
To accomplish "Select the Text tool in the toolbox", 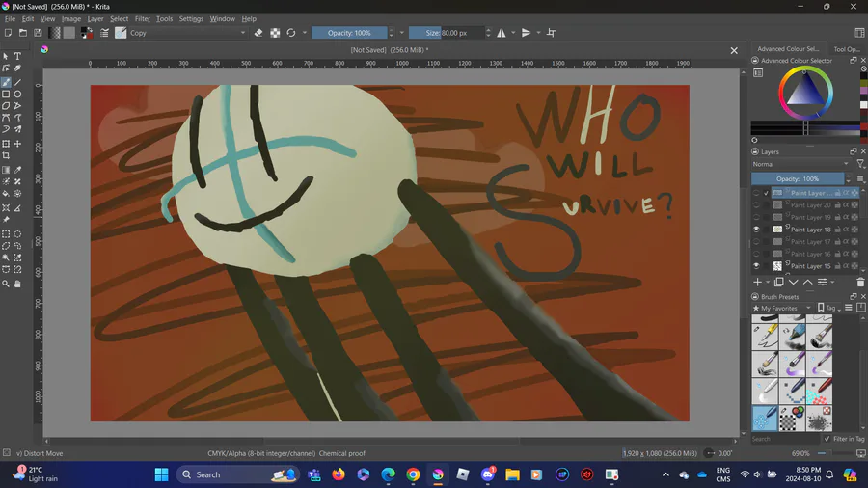I will click(x=17, y=57).
